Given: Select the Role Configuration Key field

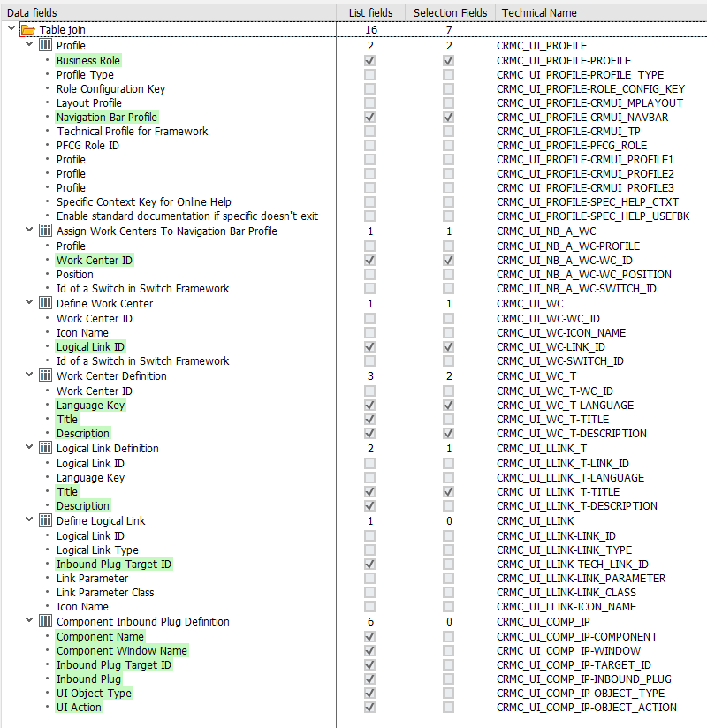Looking at the screenshot, I should tap(110, 88).
